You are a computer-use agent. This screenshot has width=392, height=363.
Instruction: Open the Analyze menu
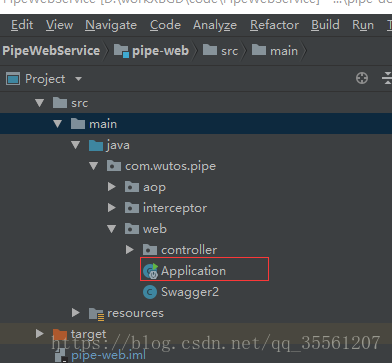[x=215, y=25]
